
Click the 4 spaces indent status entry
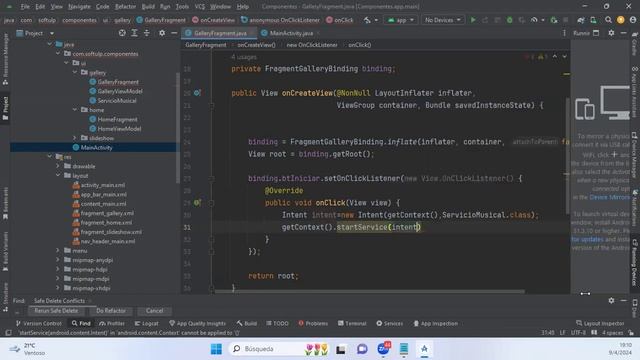[612, 333]
